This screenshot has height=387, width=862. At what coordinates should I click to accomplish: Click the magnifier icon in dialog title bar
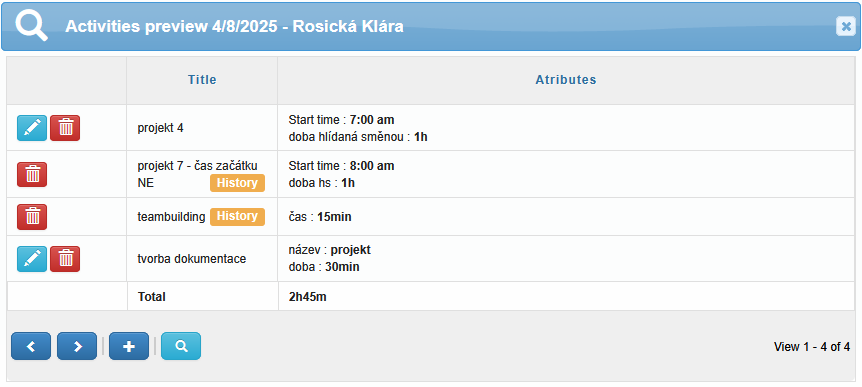coord(31,25)
